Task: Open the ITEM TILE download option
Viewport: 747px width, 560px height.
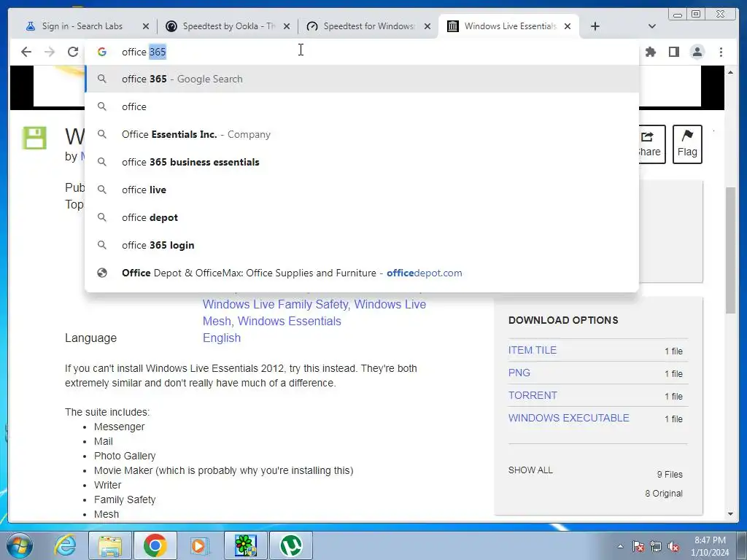Action: (x=532, y=350)
